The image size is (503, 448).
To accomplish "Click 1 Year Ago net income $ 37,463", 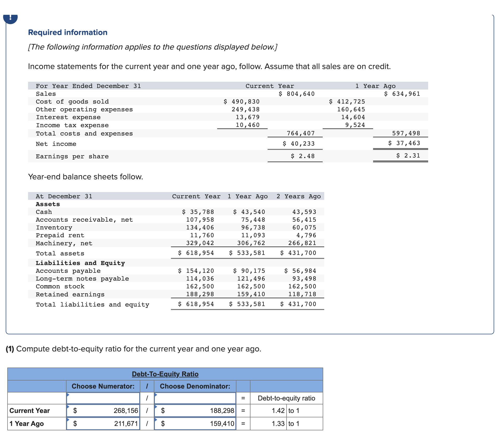I will click(x=404, y=143).
